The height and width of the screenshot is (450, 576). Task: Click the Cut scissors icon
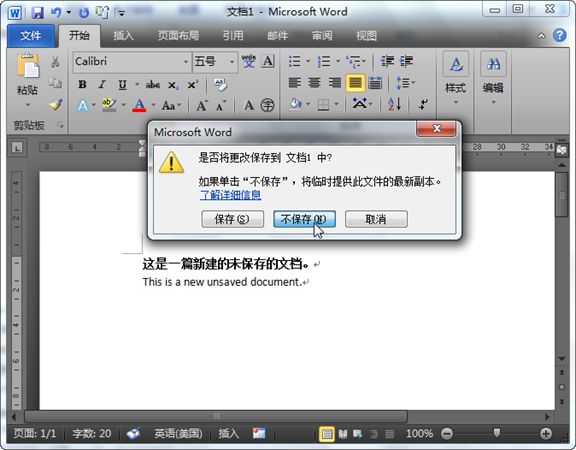(x=55, y=62)
